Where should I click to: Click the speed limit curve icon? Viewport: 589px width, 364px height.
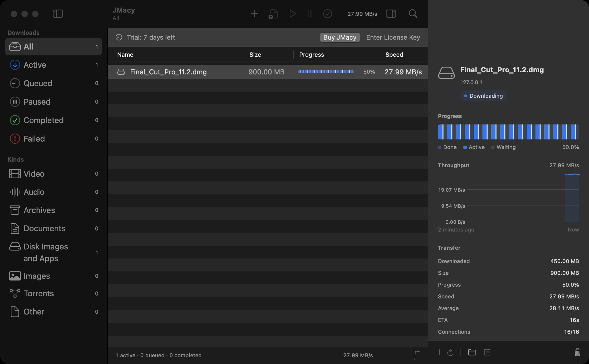(417, 355)
